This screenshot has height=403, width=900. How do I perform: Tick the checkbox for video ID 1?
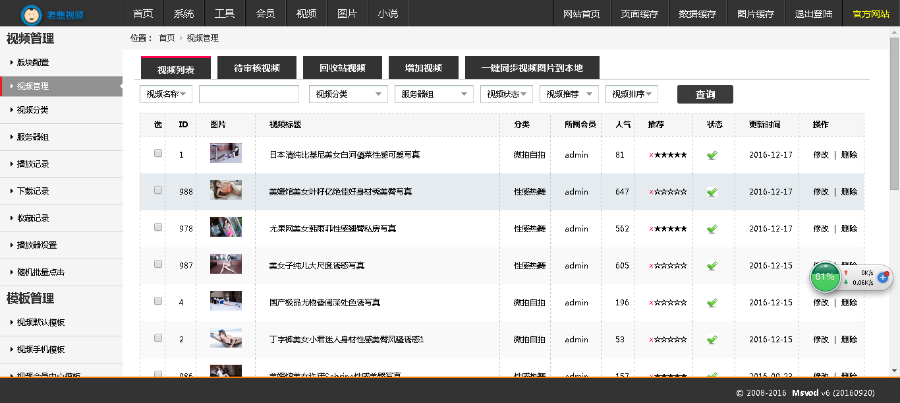click(x=157, y=154)
